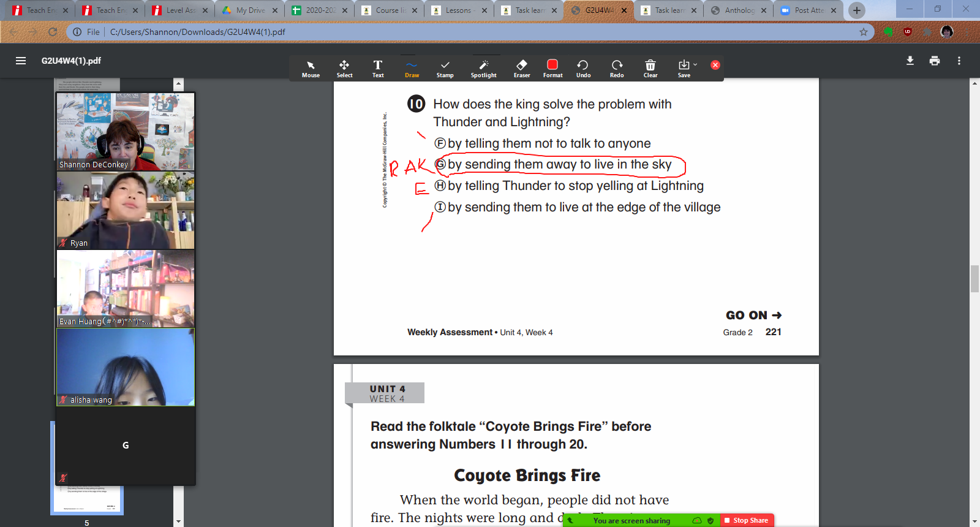Click answer I edge of the village
Image resolution: width=980 pixels, height=527 pixels.
point(578,207)
